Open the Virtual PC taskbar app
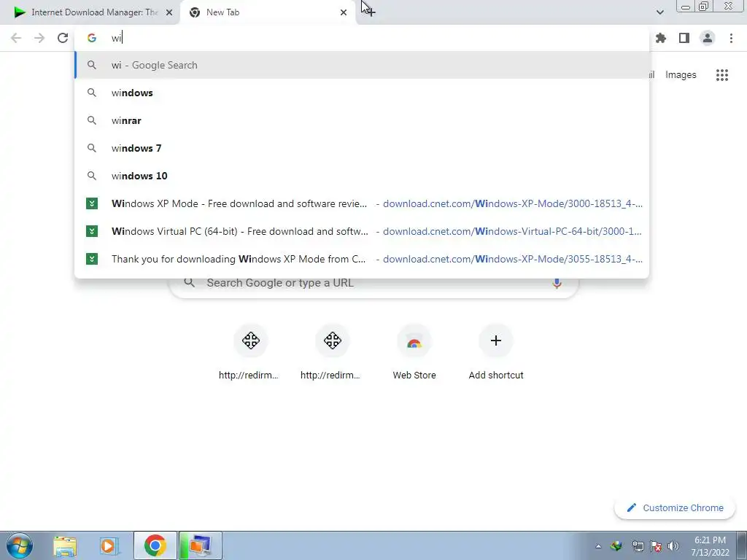The width and height of the screenshot is (747, 560). 200,545
